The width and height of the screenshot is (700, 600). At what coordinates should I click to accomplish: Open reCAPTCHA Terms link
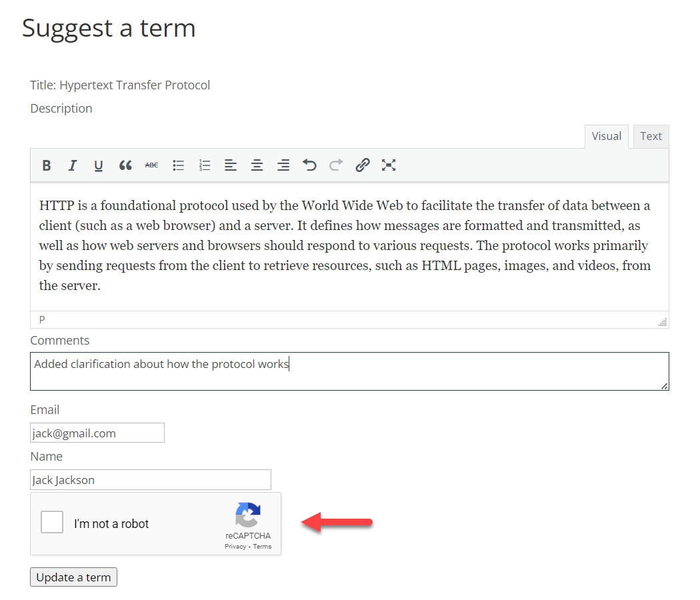(x=262, y=547)
